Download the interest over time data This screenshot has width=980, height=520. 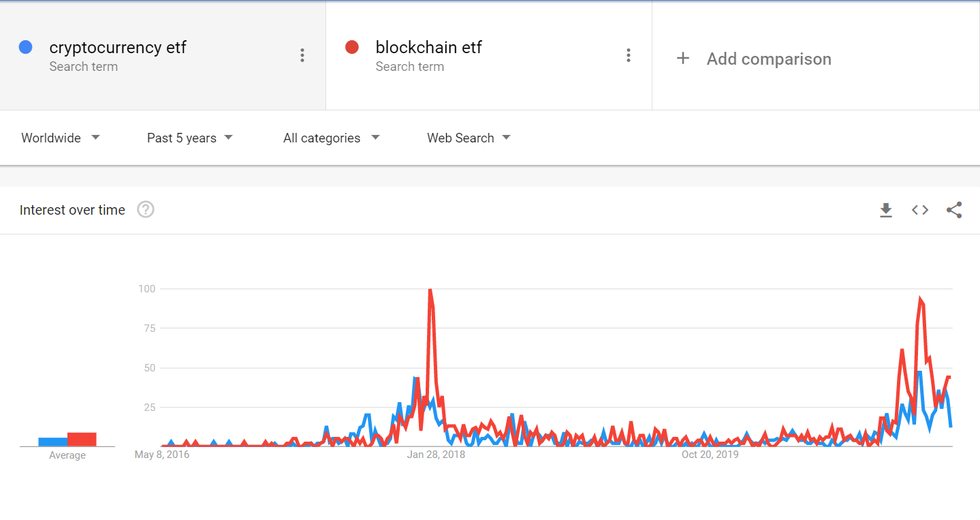point(885,210)
